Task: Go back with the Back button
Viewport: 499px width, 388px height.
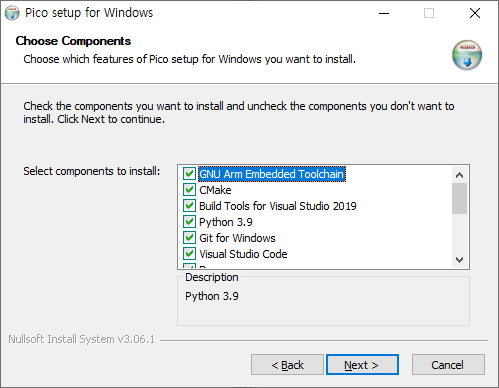Action: coord(287,365)
